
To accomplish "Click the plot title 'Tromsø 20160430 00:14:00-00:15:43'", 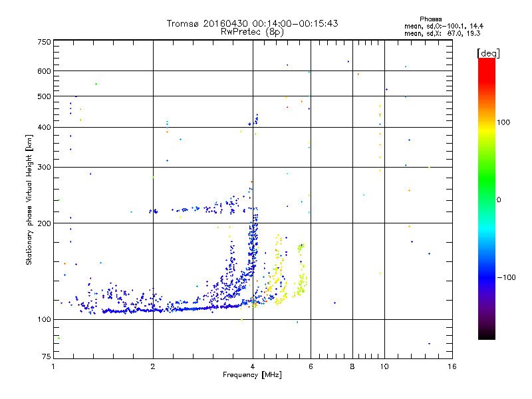I will coord(252,23).
